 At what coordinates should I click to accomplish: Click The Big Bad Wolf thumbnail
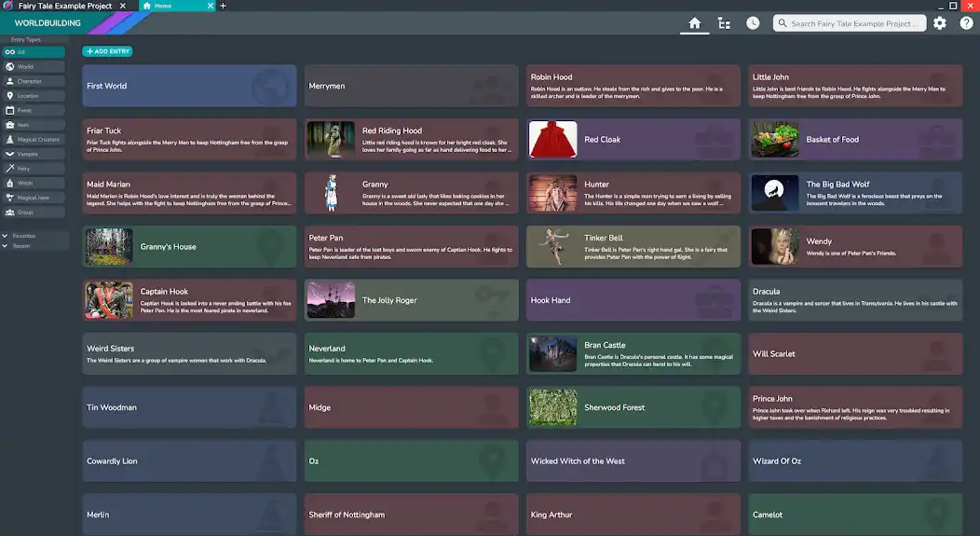click(774, 193)
